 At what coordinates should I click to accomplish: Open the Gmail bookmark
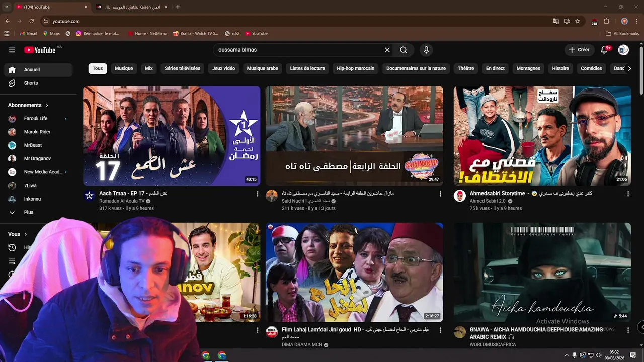(x=28, y=34)
